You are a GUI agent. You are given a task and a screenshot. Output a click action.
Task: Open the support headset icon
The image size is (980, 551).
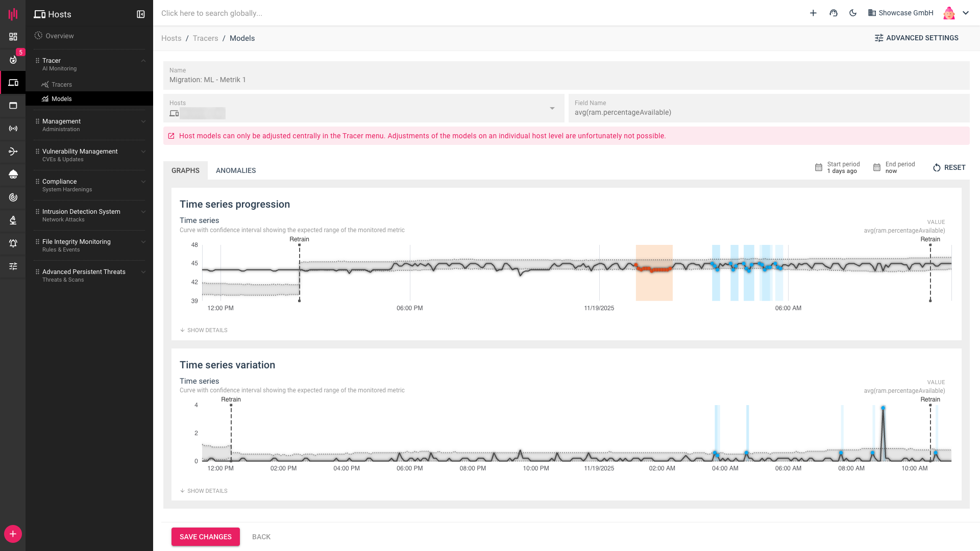coord(834,13)
